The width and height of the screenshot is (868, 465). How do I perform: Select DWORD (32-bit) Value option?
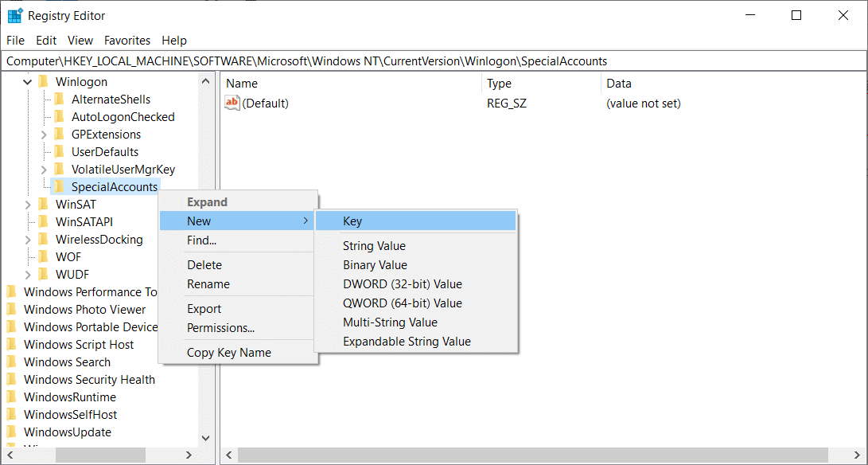click(x=402, y=284)
